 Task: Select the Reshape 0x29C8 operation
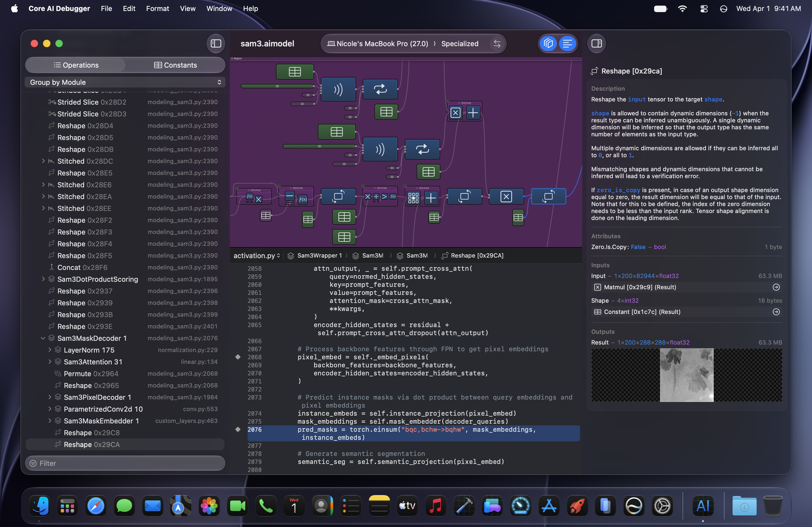coord(125,433)
